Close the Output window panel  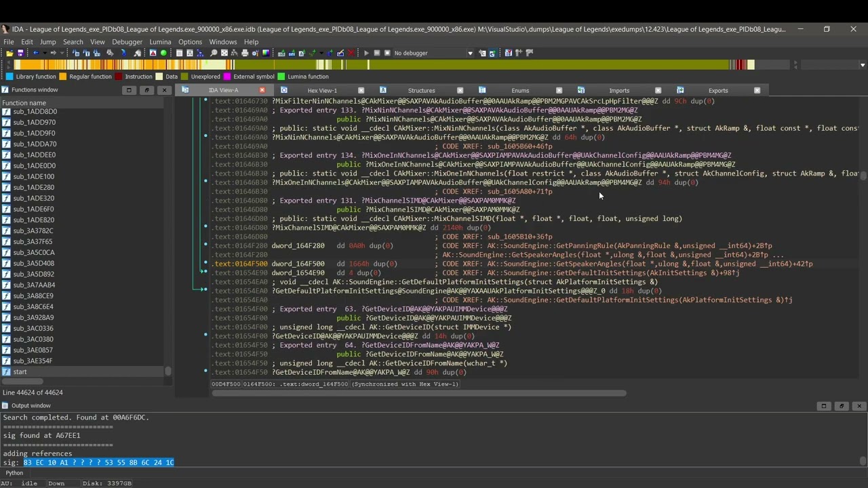click(859, 406)
